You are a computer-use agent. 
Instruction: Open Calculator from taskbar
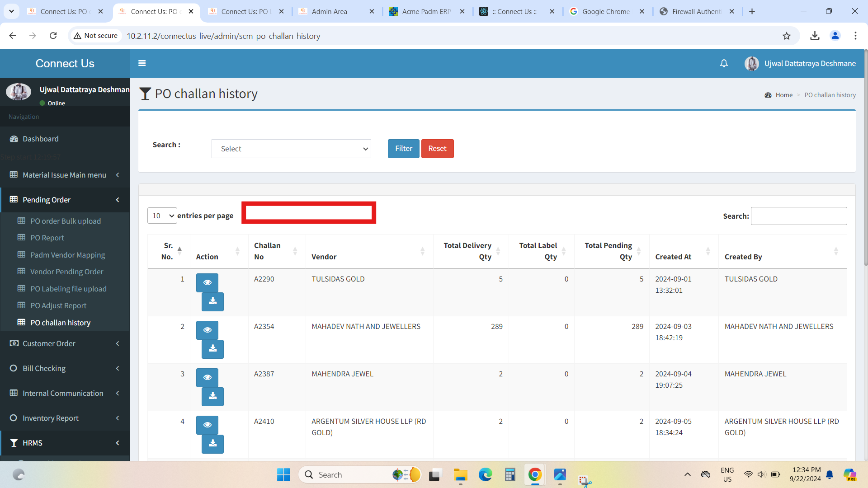pos(510,474)
